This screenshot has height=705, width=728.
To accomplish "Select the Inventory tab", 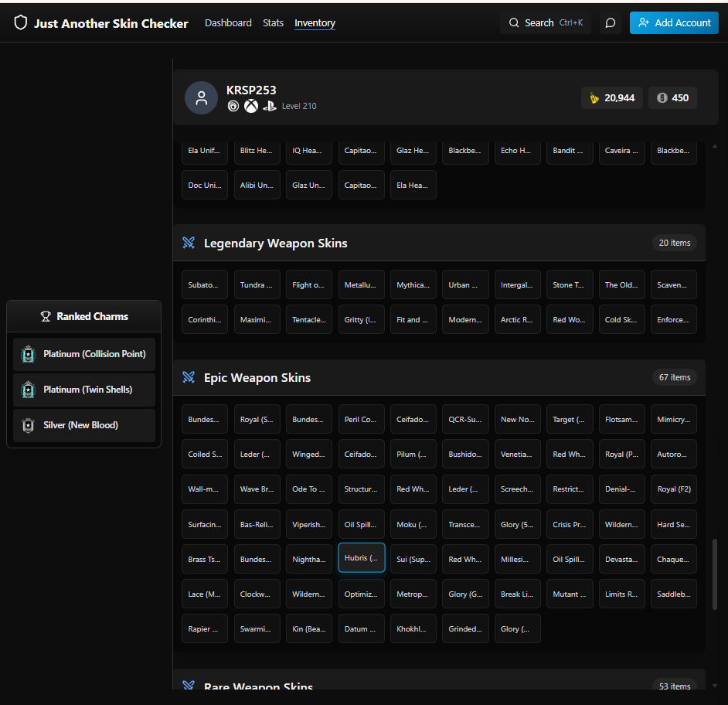I will pyautogui.click(x=315, y=22).
